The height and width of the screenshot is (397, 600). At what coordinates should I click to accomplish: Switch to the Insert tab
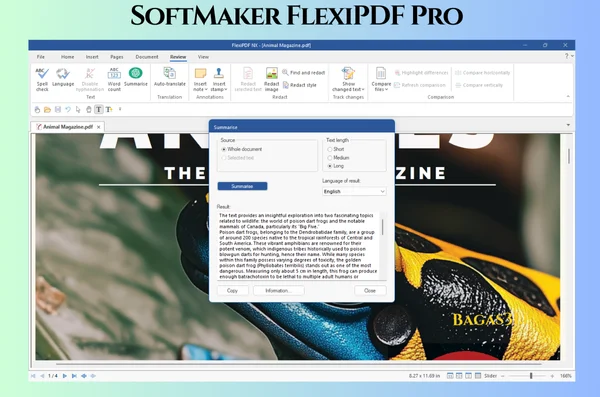click(92, 57)
